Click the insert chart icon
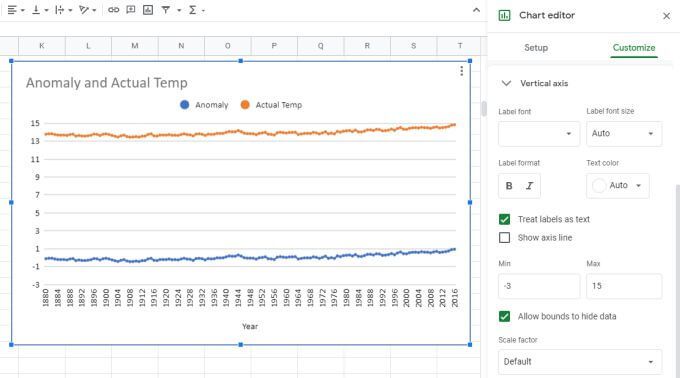 (148, 10)
